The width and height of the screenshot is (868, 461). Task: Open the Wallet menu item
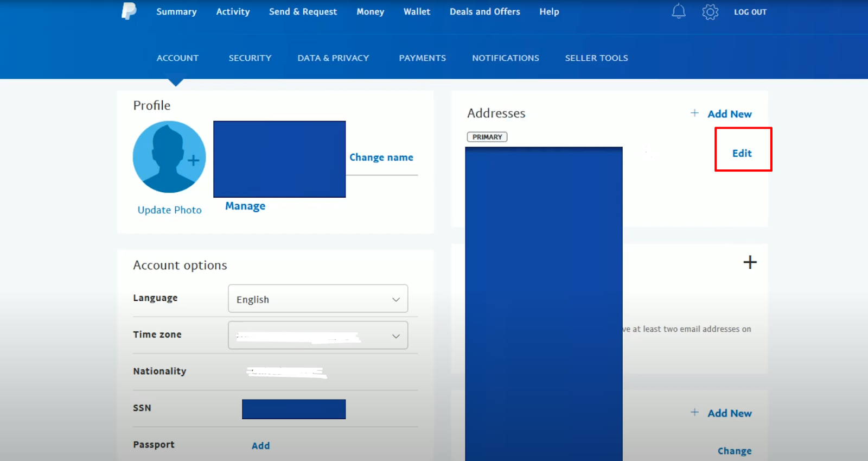tap(417, 12)
